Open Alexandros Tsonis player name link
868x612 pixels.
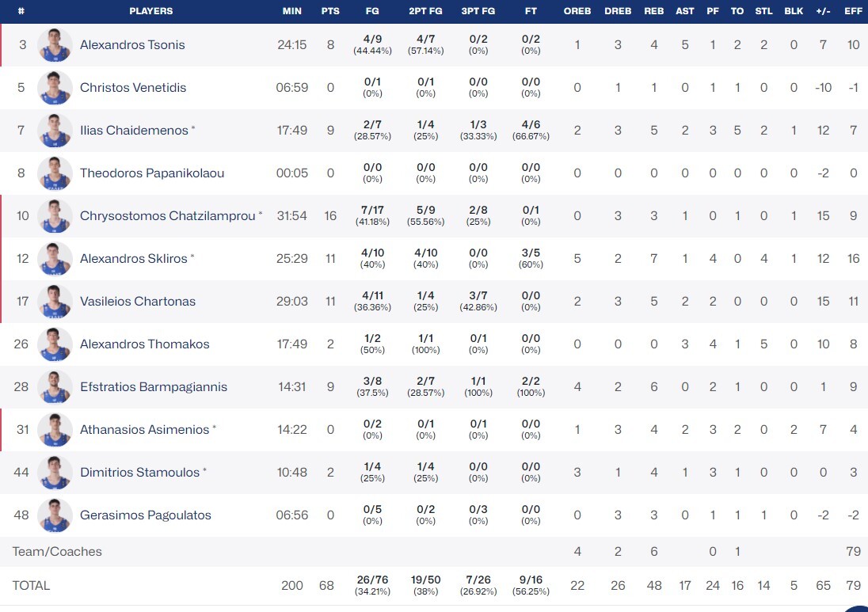132,45
